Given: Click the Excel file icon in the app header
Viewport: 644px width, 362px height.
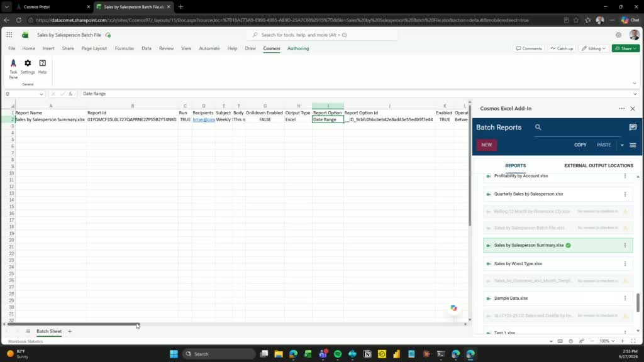Looking at the screenshot, I should point(25,35).
